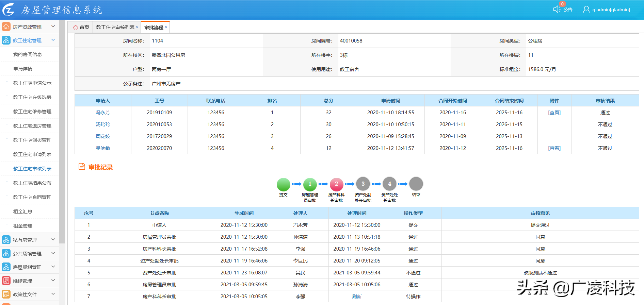Click the system logo icon in header
Screen dimensions: 644x305
[9, 10]
